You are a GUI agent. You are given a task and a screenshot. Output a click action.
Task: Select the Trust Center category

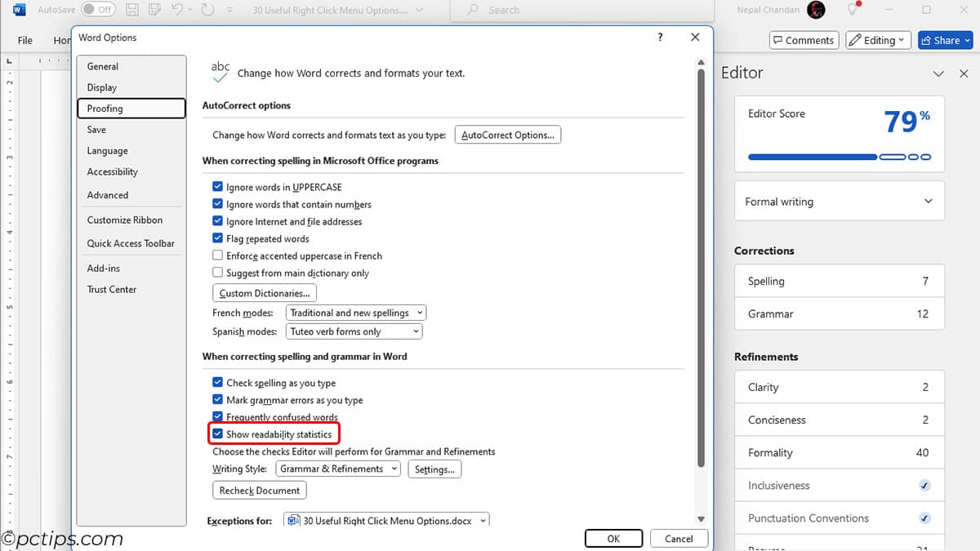tap(111, 289)
